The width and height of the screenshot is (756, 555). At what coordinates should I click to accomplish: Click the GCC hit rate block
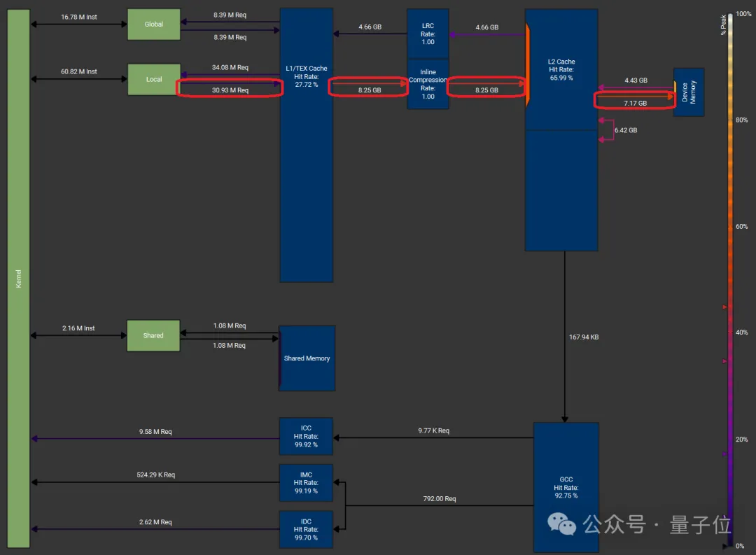(566, 487)
